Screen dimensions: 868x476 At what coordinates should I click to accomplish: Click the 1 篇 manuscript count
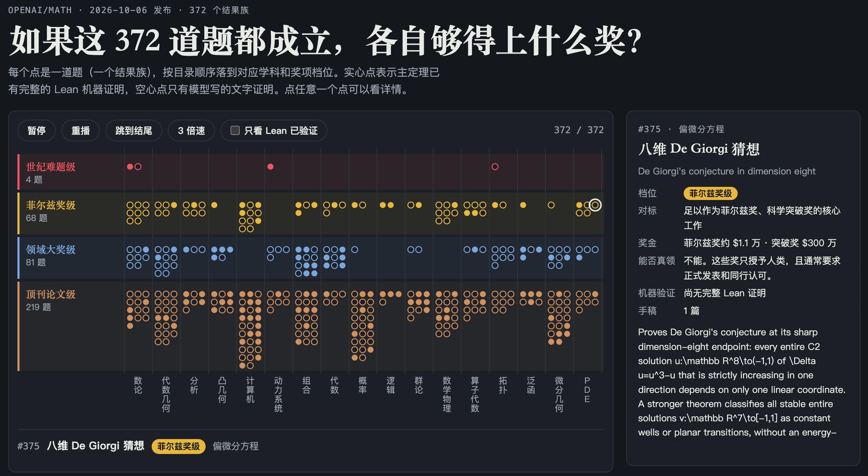click(x=691, y=311)
